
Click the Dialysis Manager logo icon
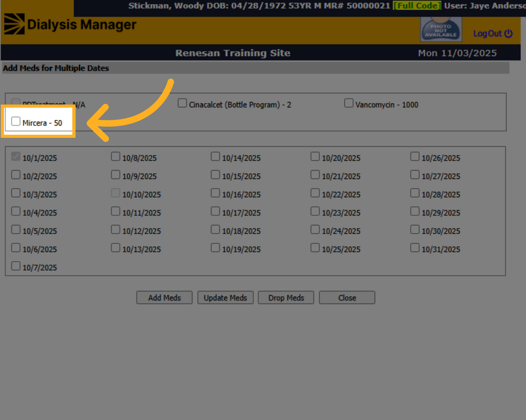click(x=14, y=24)
